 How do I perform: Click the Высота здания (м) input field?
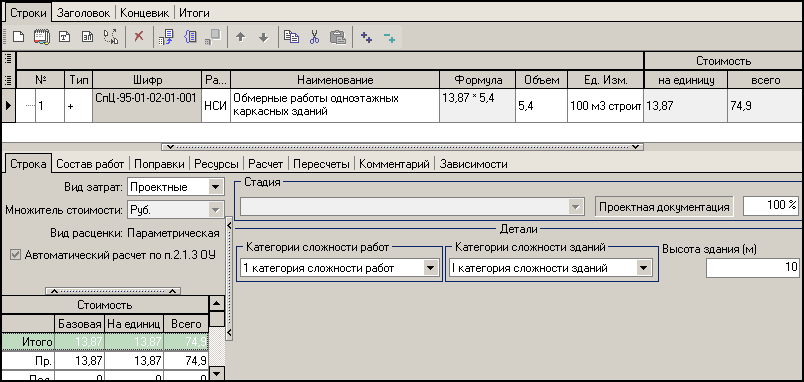click(752, 268)
